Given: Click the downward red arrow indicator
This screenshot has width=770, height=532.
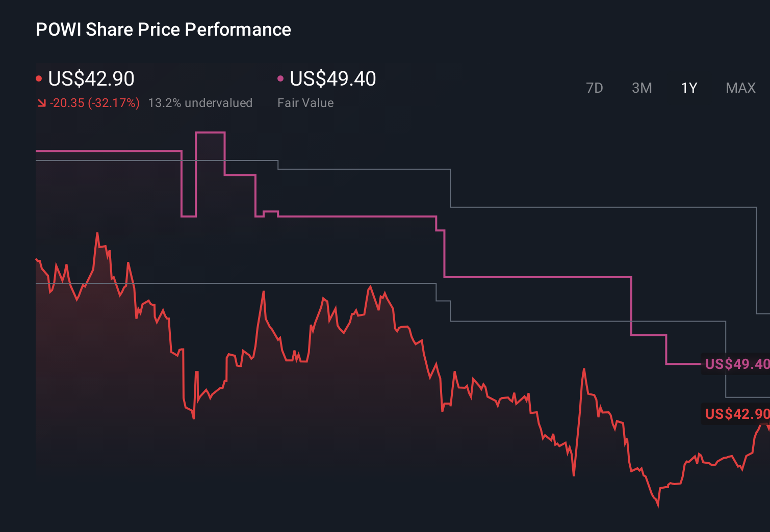Looking at the screenshot, I should coord(42,102).
